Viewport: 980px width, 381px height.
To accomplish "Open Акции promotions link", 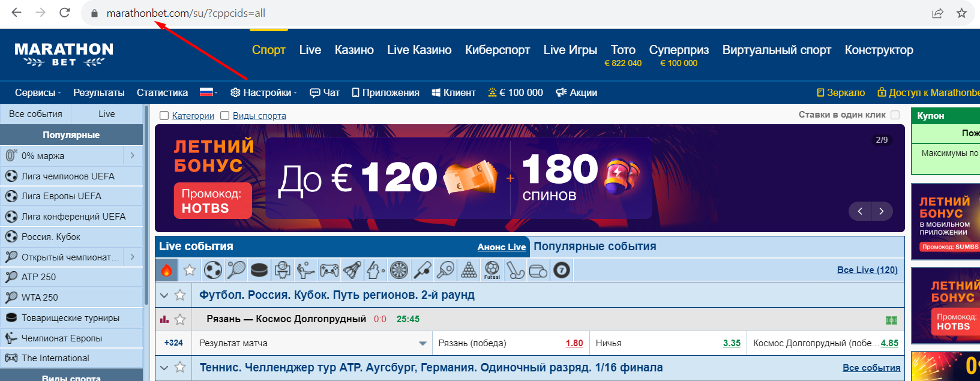I will pos(576,92).
